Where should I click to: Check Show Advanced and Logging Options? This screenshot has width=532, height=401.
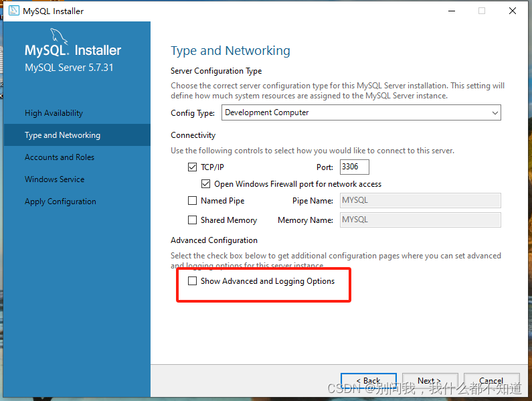pos(192,280)
